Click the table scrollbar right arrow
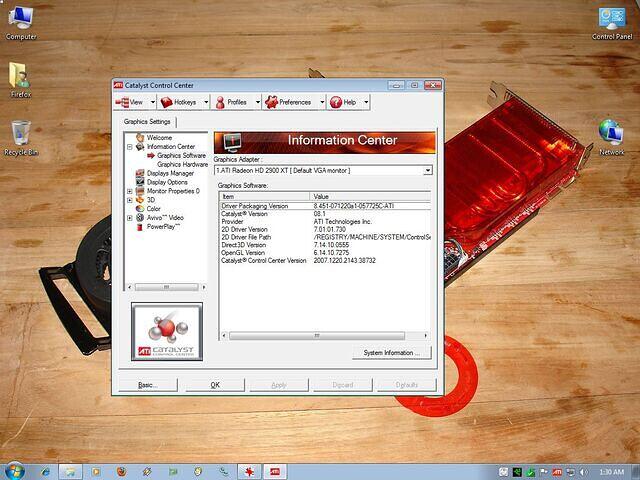This screenshot has width=640, height=480. point(426,336)
